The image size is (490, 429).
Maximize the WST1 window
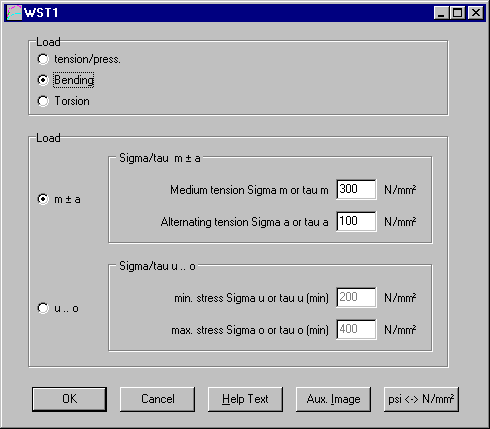coord(457,13)
